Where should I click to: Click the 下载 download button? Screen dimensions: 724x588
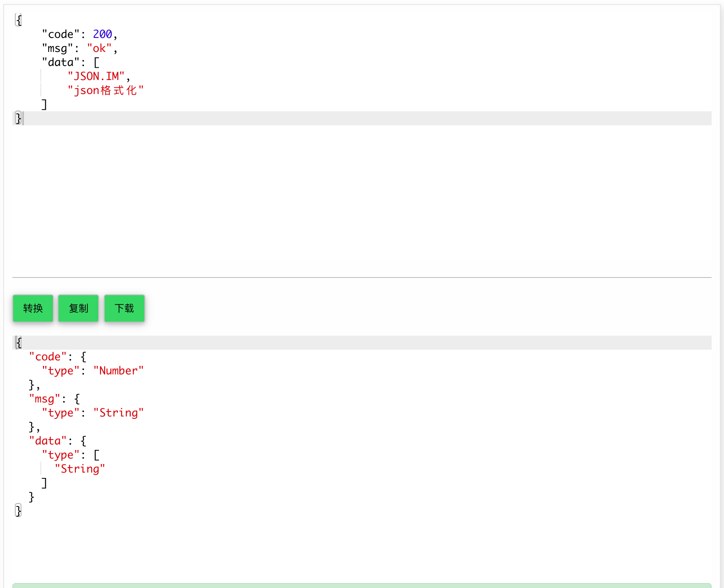(125, 308)
